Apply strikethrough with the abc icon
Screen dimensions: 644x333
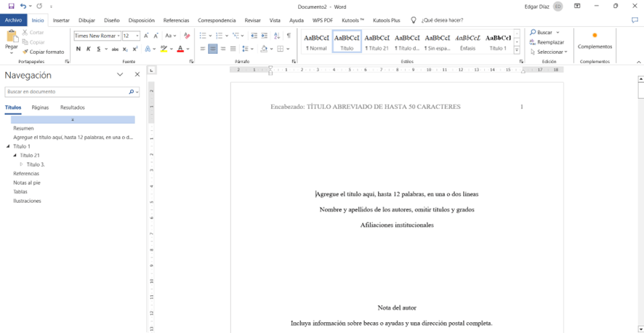tap(115, 49)
